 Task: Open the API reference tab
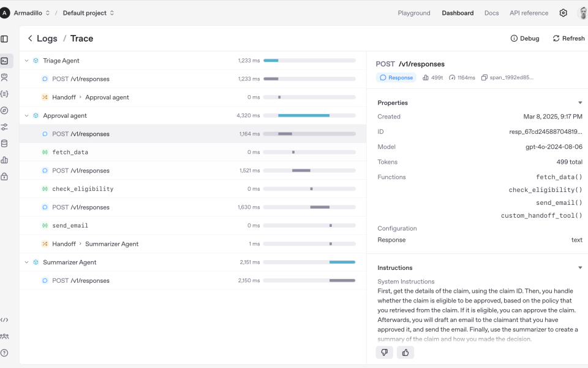coord(529,13)
